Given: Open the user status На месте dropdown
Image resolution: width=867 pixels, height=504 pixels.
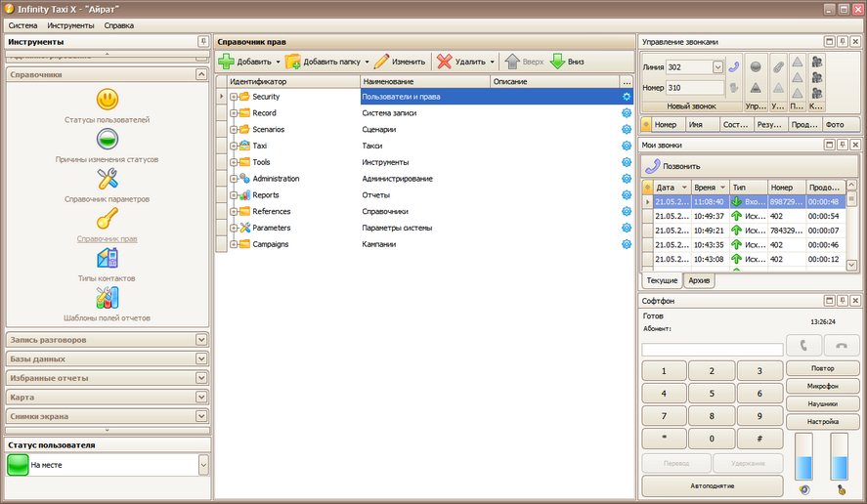Looking at the screenshot, I should pos(203,465).
